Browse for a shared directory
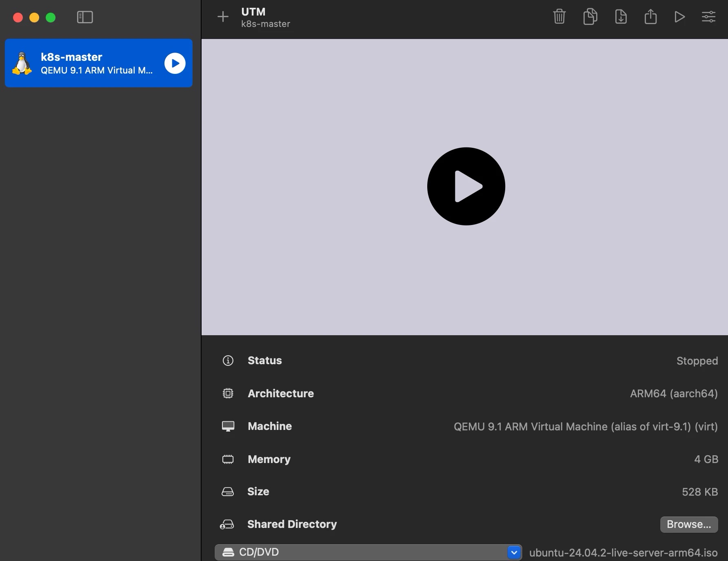The image size is (728, 561). [689, 524]
